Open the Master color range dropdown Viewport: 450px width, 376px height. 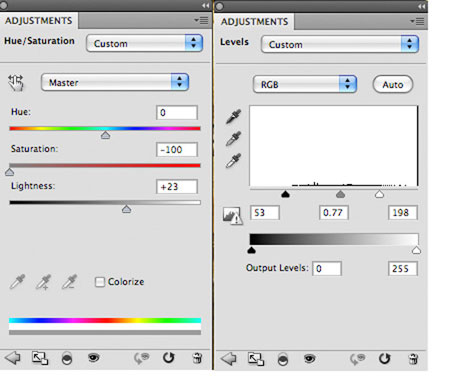pyautogui.click(x=115, y=82)
